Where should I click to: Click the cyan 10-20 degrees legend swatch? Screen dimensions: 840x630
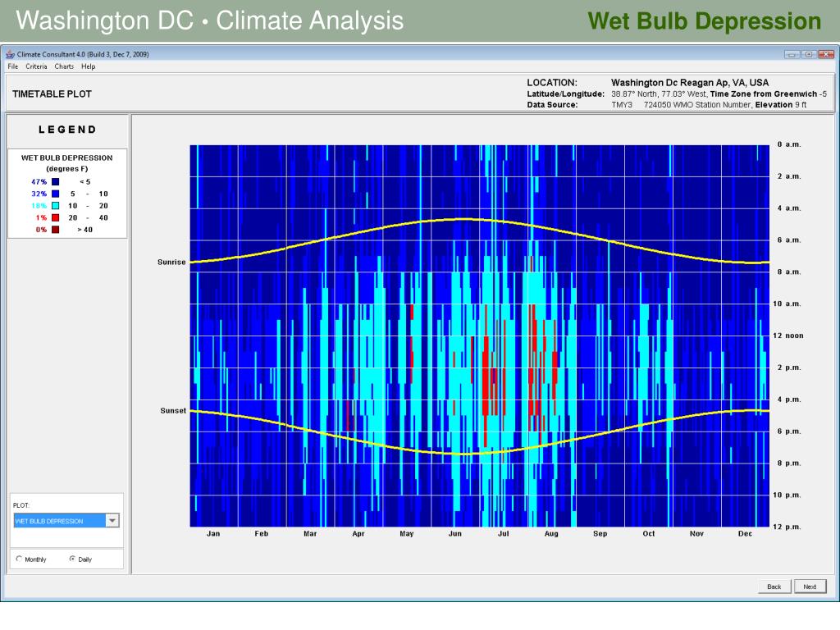pos(55,206)
